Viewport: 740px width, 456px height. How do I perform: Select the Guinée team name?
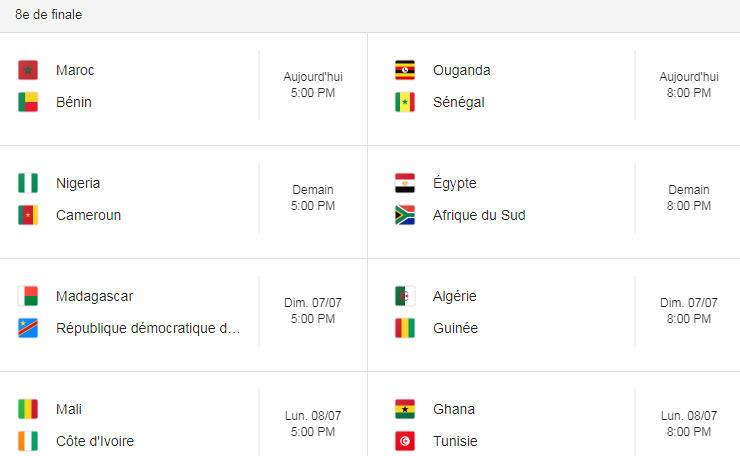(x=455, y=328)
